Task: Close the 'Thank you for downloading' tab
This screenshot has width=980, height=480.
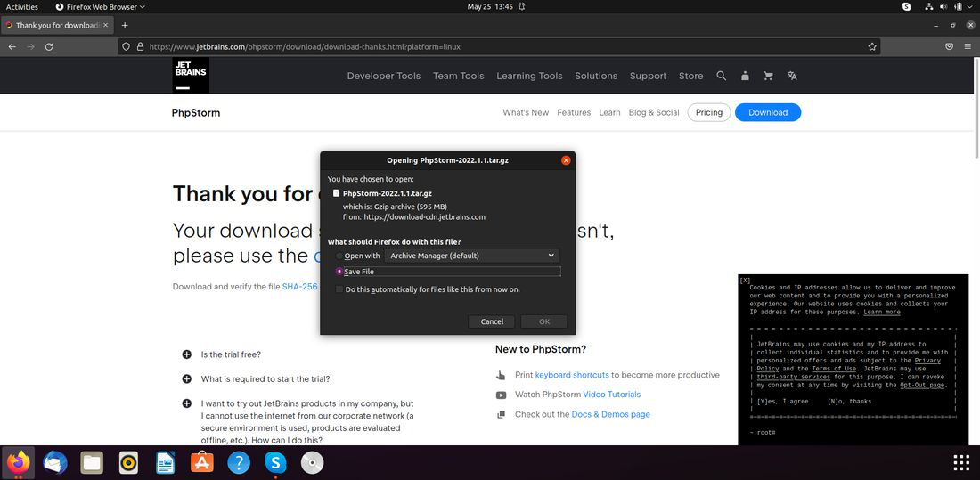Action: pyautogui.click(x=106, y=26)
